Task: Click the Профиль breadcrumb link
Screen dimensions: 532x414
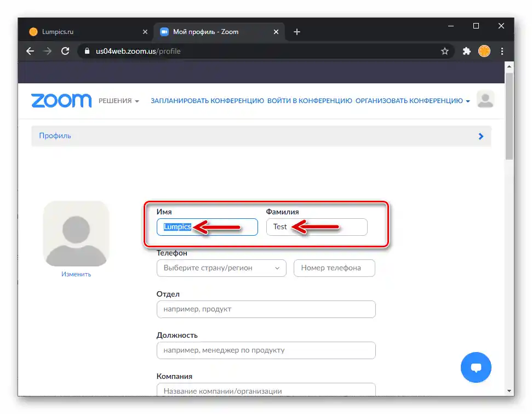Action: [55, 136]
